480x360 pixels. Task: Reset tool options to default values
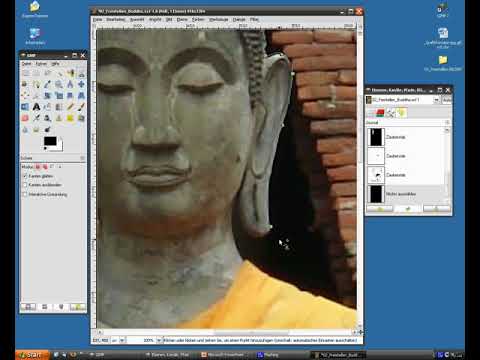point(77,307)
